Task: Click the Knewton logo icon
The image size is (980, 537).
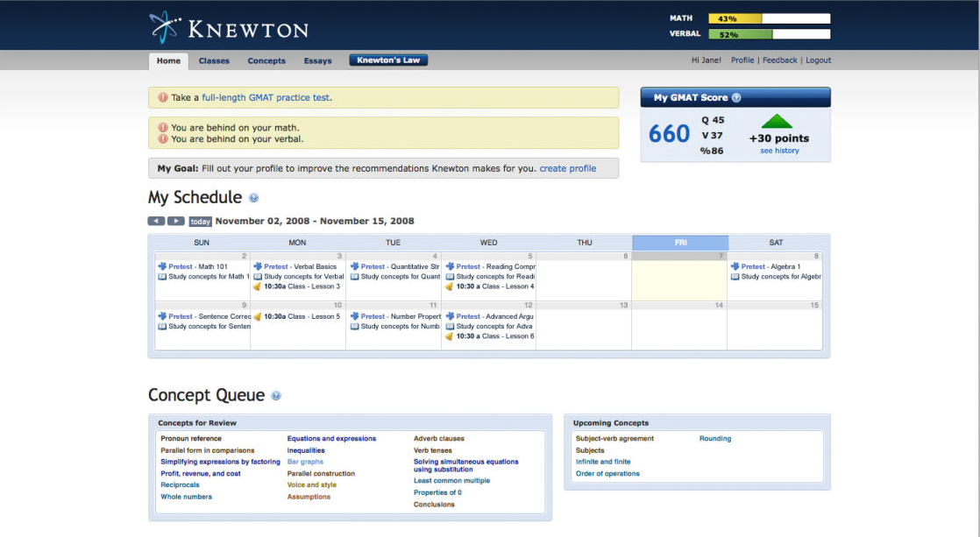Action: 165,27
